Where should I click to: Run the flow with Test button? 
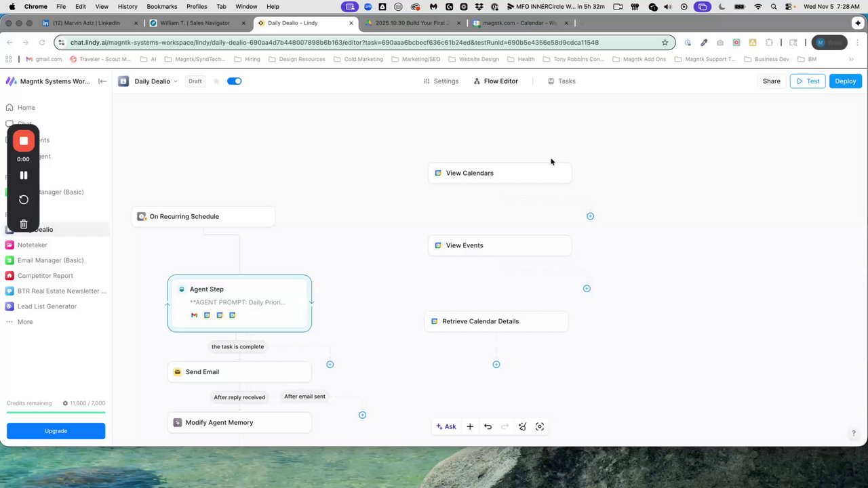tap(808, 81)
